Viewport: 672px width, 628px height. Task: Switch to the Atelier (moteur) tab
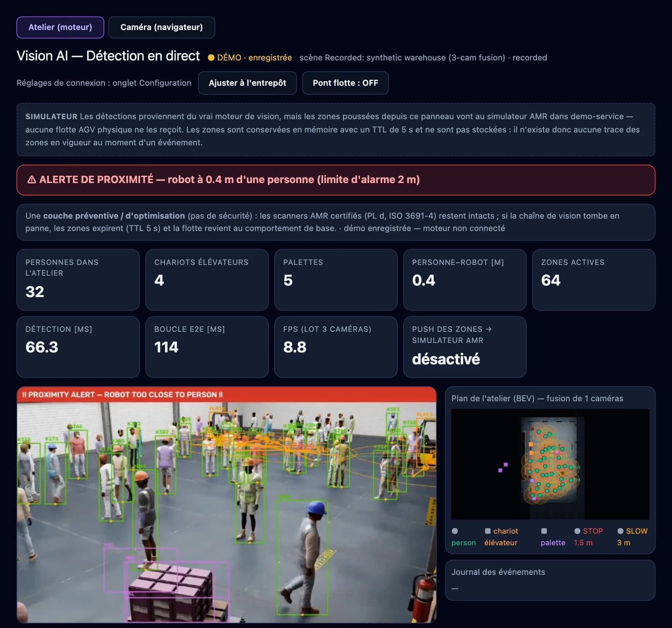(x=60, y=27)
